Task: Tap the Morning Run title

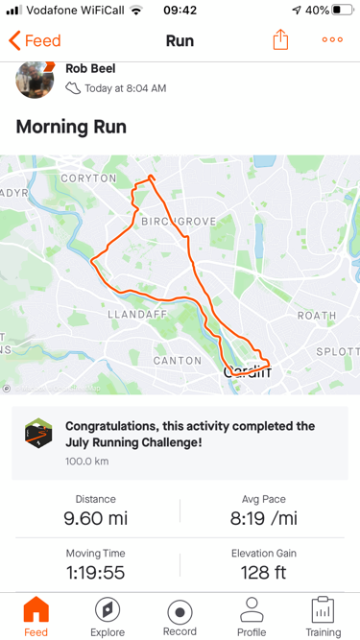Action: point(71,127)
